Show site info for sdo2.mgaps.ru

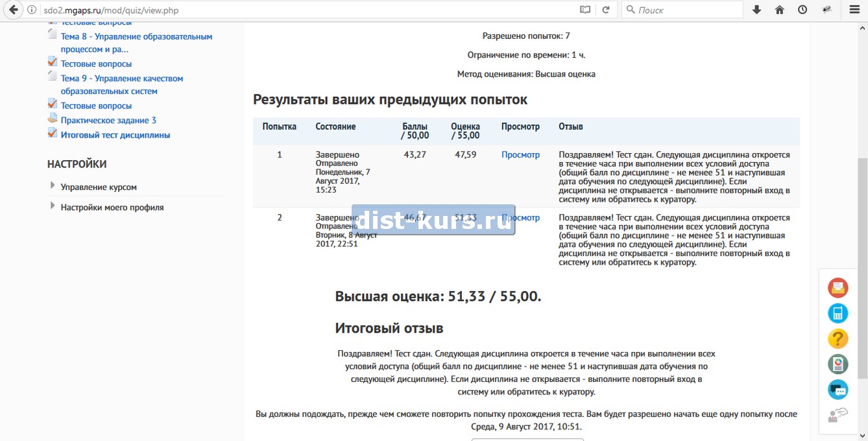click(x=32, y=10)
